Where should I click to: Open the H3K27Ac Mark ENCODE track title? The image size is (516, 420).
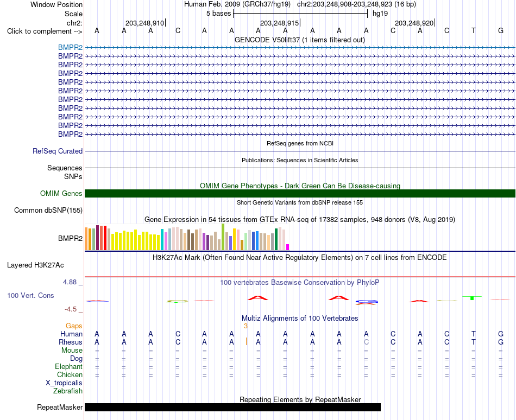click(x=300, y=257)
